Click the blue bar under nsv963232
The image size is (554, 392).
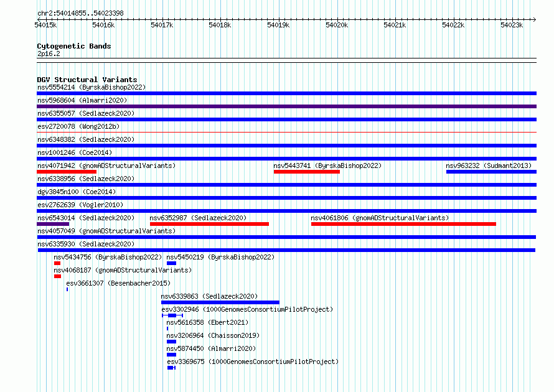(492, 172)
